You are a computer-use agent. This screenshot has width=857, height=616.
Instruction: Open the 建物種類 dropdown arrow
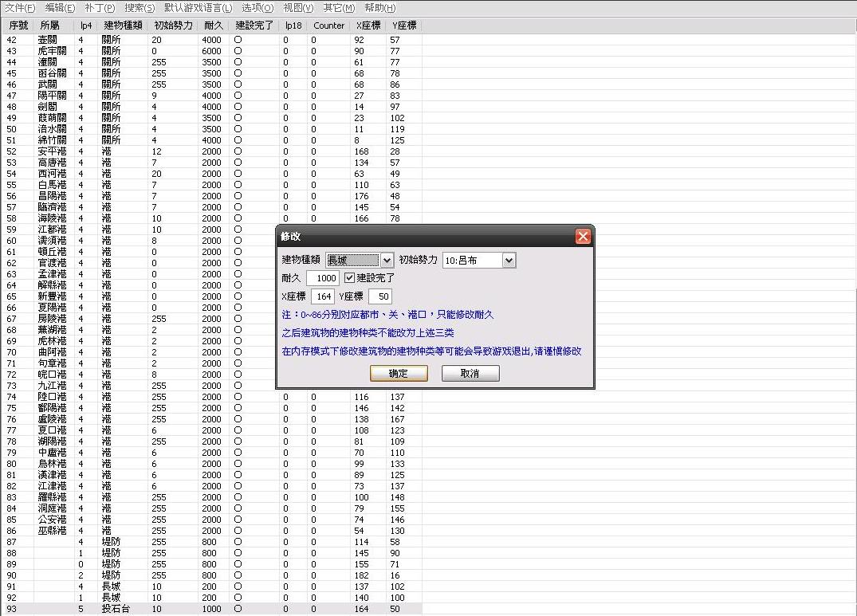387,261
